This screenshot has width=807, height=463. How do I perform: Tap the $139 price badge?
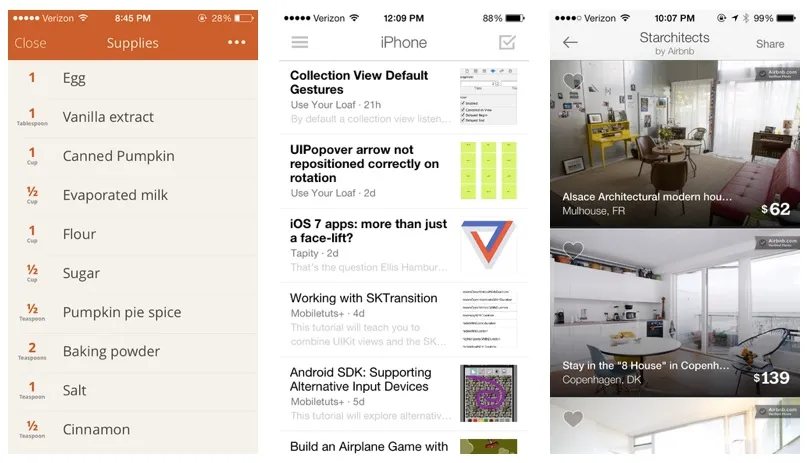coord(771,378)
